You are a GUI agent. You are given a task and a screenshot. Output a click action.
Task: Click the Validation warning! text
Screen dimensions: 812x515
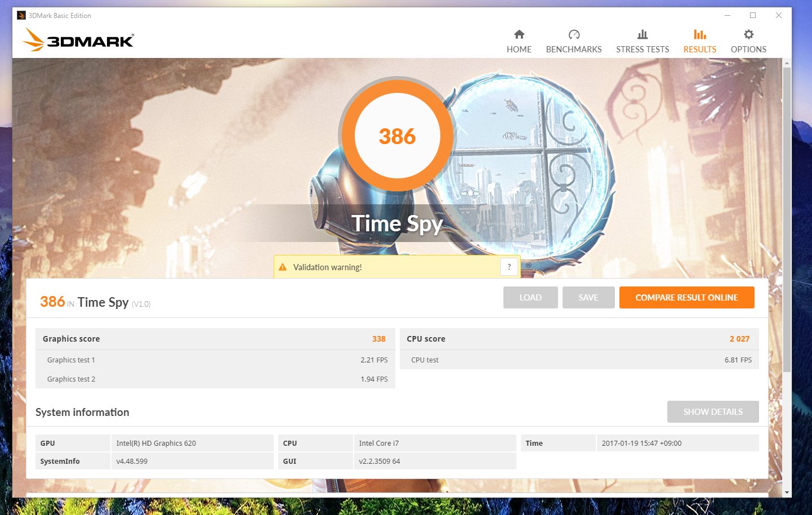tap(327, 267)
